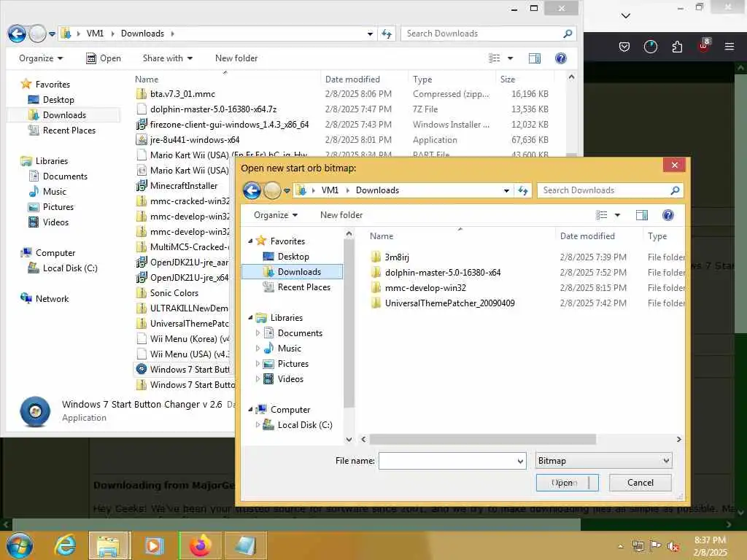
Task: Click Refresh icon in Explorer address bar
Action: [x=387, y=34]
